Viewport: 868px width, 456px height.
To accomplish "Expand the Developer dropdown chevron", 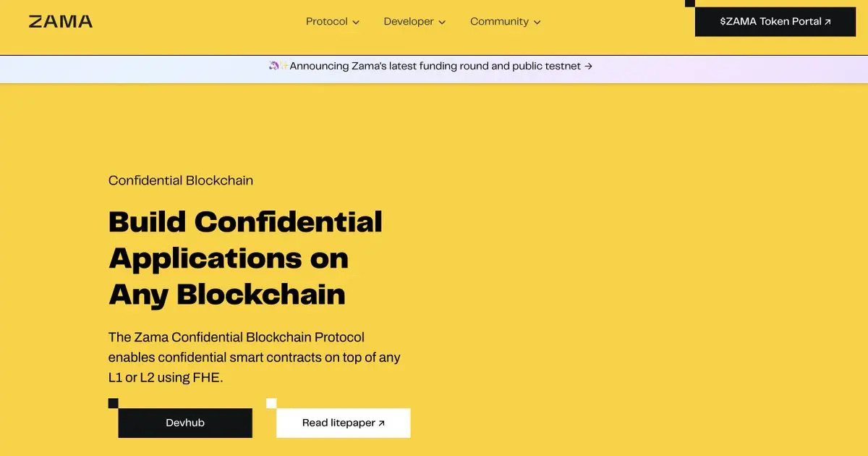I will point(442,22).
